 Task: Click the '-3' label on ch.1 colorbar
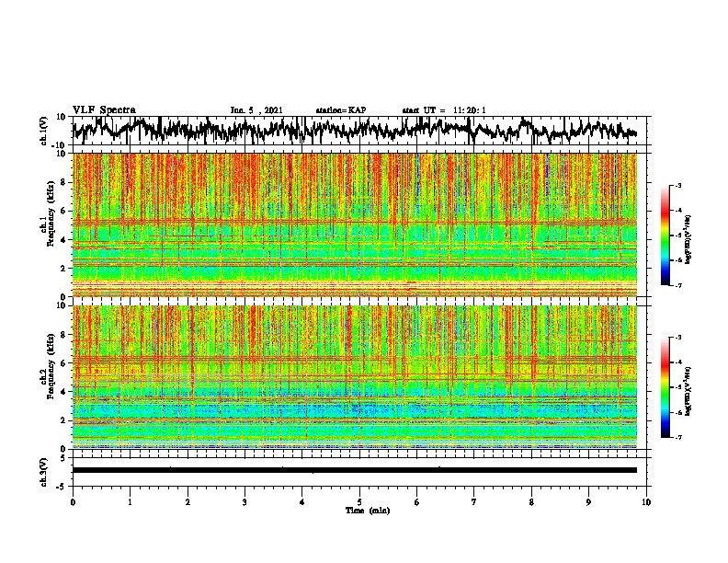pos(678,186)
